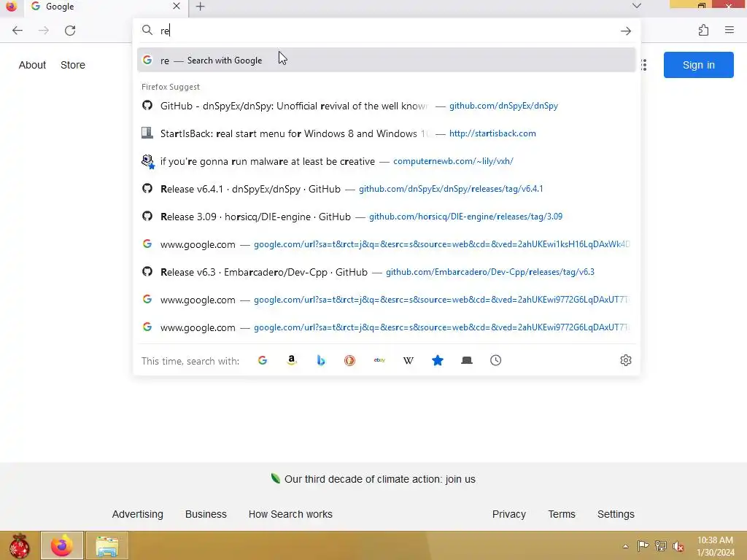Viewport: 747px width, 560px height.
Task: Choose 're — Search with Google' suggestion
Action: (387, 60)
